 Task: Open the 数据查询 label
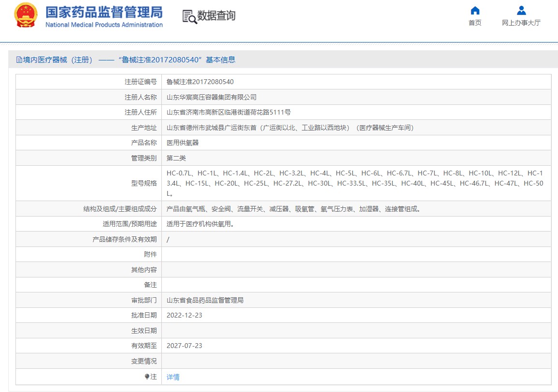[x=216, y=15]
